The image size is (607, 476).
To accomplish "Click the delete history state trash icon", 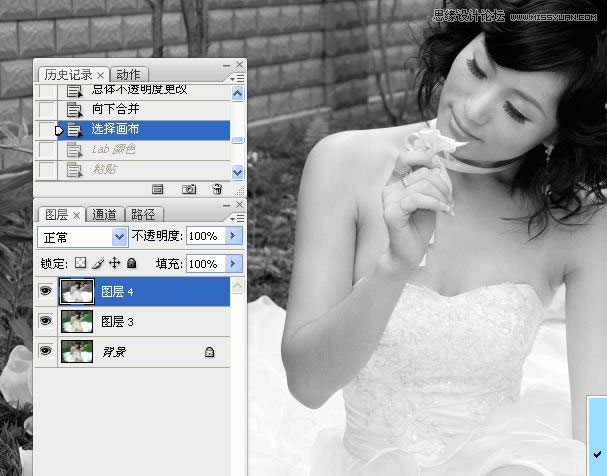I will point(217,189).
